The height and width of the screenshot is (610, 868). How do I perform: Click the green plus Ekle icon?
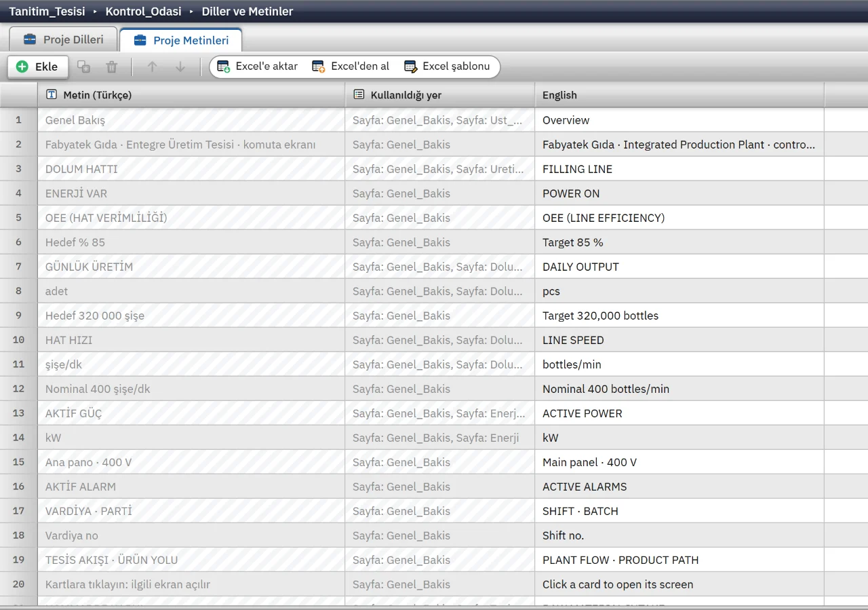click(22, 66)
